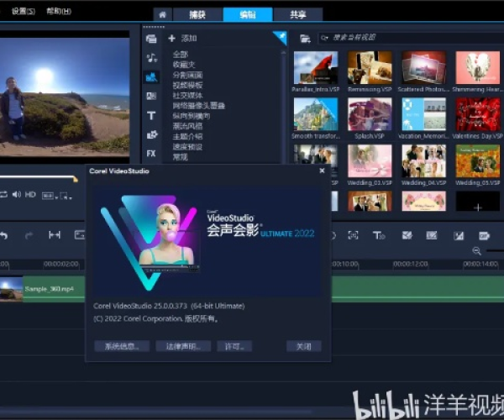The height and width of the screenshot is (420, 504).
Task: Click the timeline Undo arrow
Action: click(3, 235)
